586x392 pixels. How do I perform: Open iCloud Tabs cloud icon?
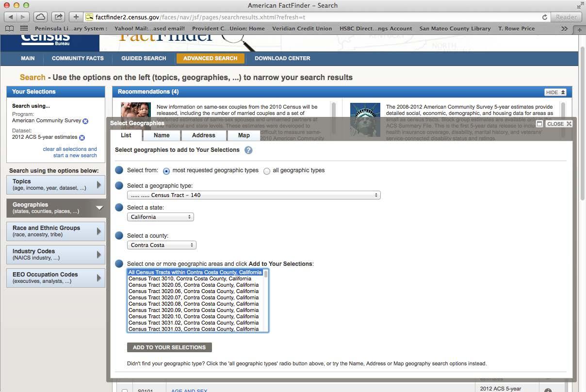pyautogui.click(x=41, y=17)
